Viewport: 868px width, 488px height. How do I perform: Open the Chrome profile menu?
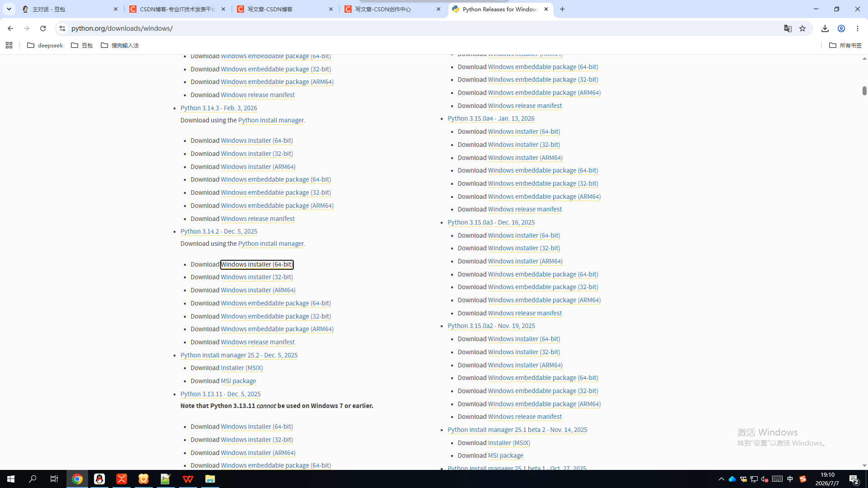[x=841, y=28]
